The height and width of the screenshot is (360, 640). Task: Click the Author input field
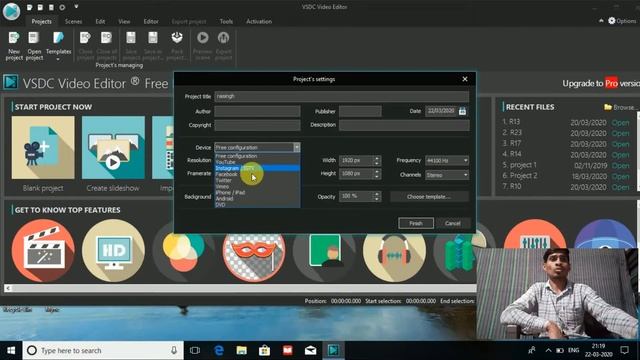[x=257, y=111]
